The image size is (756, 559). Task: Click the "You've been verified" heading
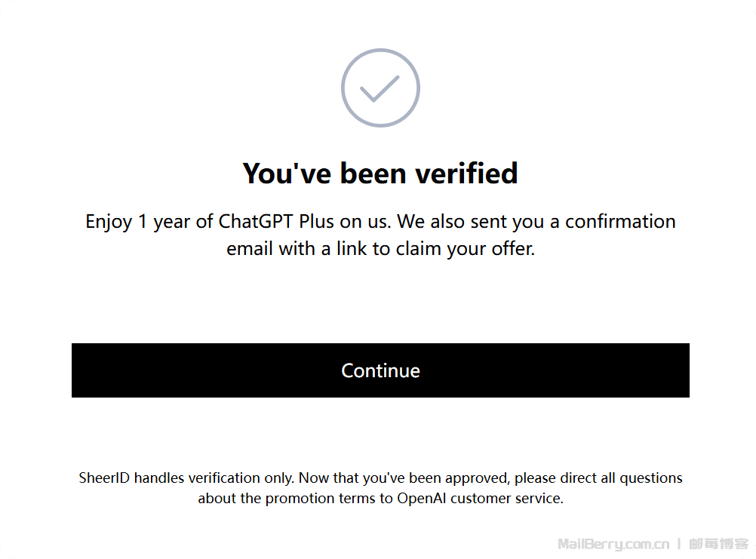380,174
